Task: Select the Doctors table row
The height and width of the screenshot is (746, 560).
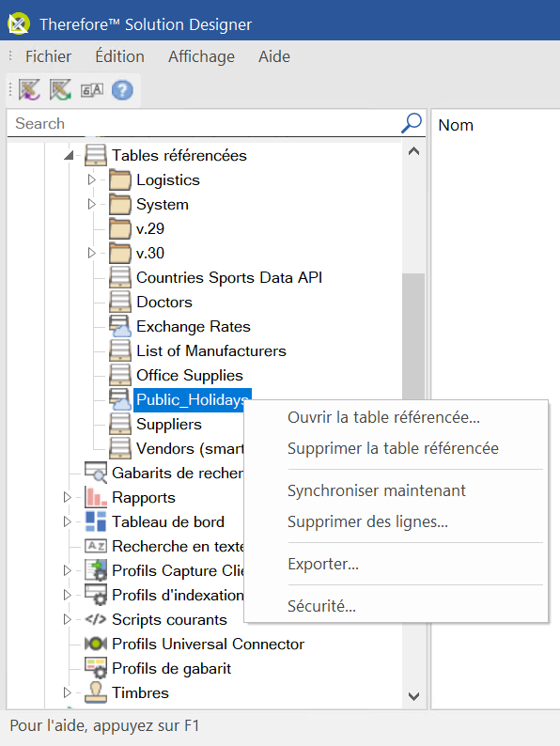Action: (164, 303)
